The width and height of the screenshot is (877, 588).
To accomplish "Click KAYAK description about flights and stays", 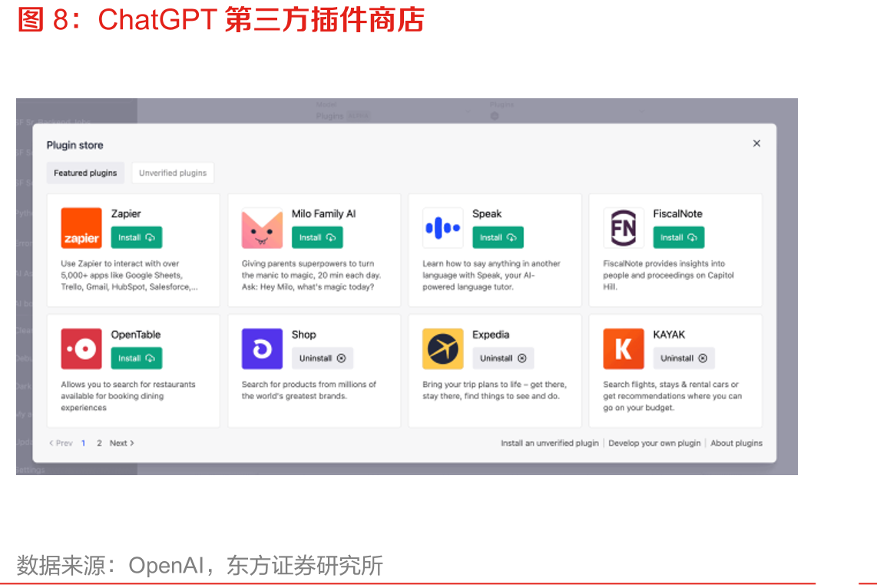I will (x=672, y=396).
